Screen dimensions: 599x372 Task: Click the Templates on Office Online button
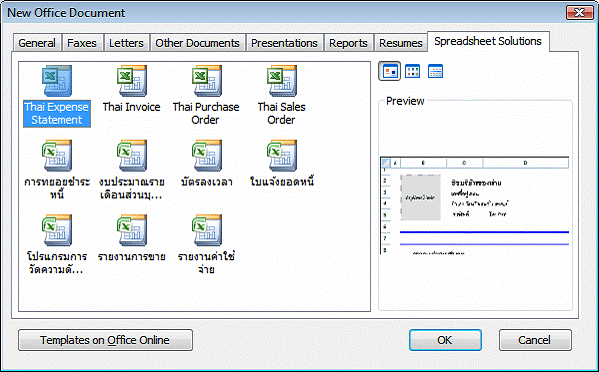105,340
